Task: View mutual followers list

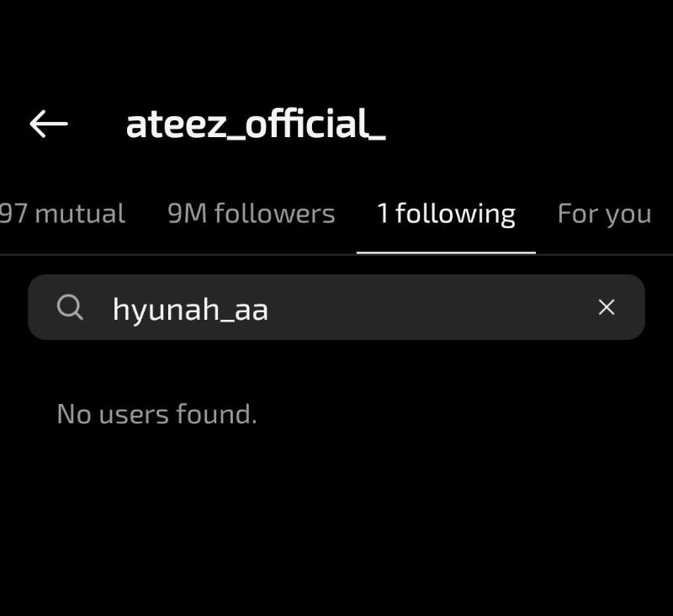Action: (61, 214)
